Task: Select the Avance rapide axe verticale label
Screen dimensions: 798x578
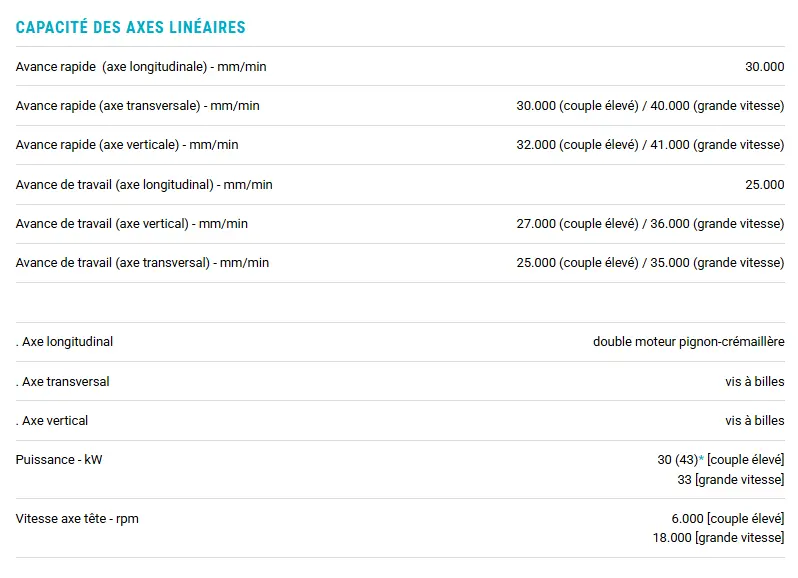Action: [x=127, y=145]
